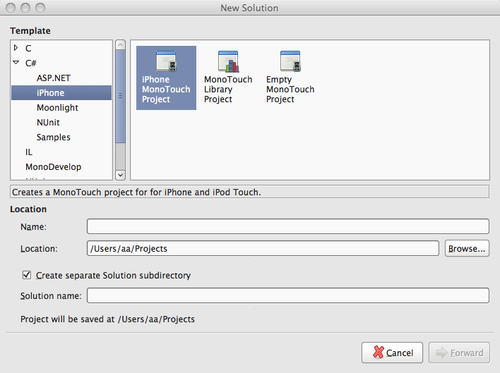Click the C# language tree row label
The height and width of the screenshot is (373, 500).
point(31,63)
